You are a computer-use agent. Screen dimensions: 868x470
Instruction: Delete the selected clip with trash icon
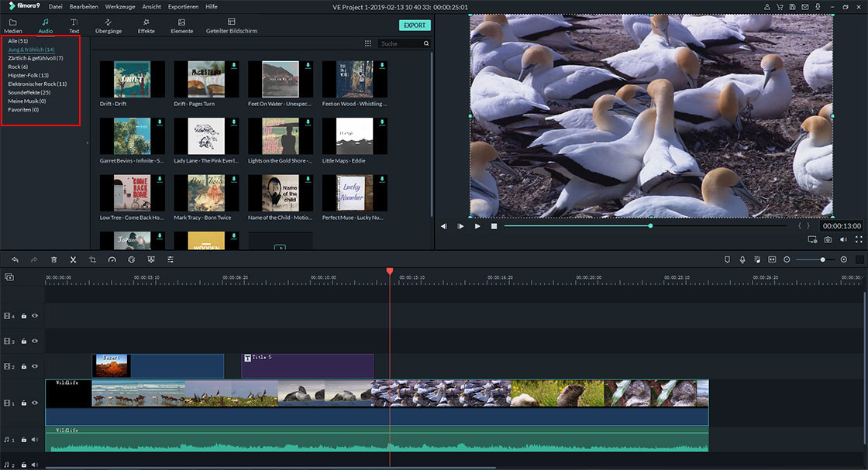53,259
